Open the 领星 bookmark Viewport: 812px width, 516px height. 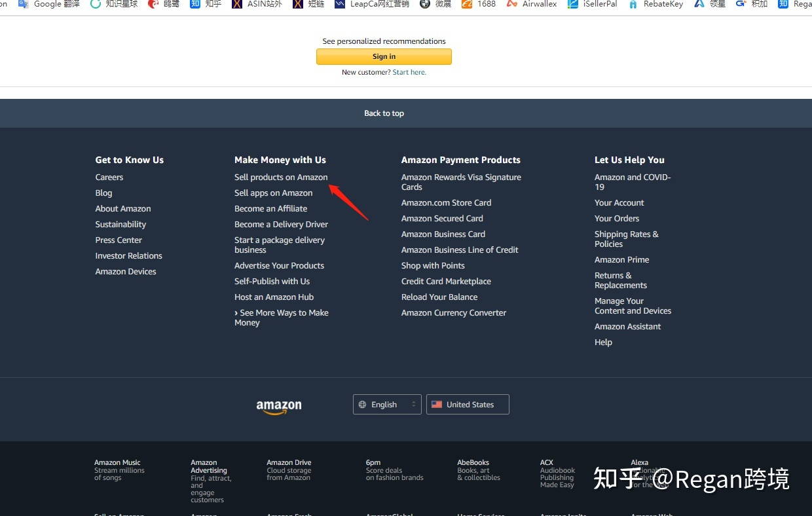[710, 4]
